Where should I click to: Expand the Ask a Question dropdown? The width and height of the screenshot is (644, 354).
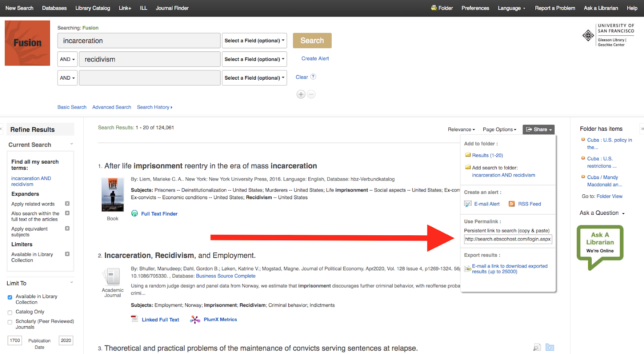click(x=602, y=213)
